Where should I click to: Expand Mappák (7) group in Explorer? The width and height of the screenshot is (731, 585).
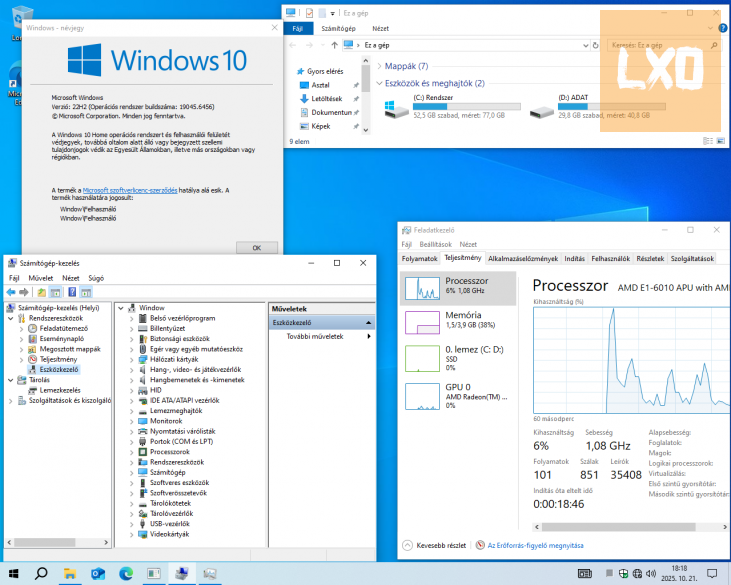[379, 66]
